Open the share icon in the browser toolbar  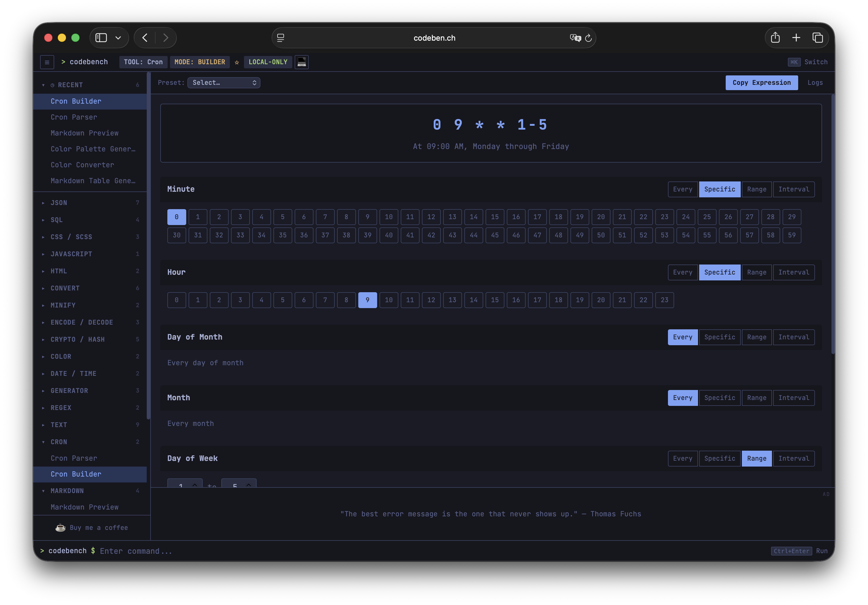click(776, 38)
